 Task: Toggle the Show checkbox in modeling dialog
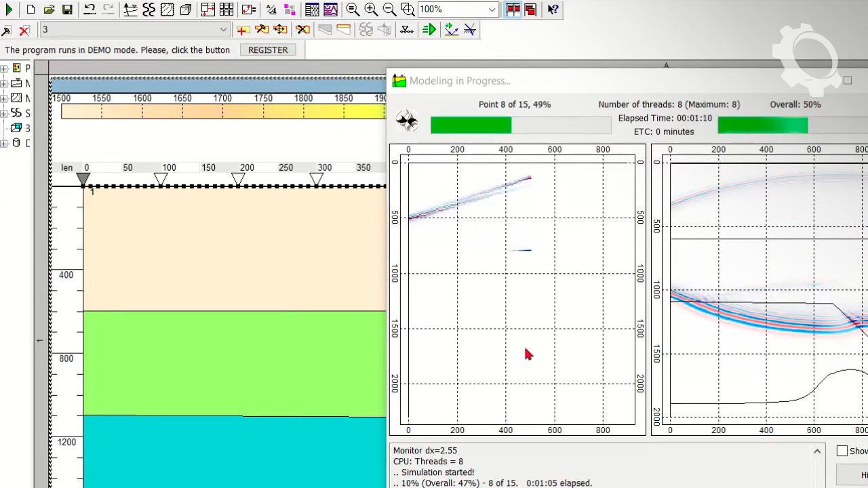pyautogui.click(x=842, y=451)
